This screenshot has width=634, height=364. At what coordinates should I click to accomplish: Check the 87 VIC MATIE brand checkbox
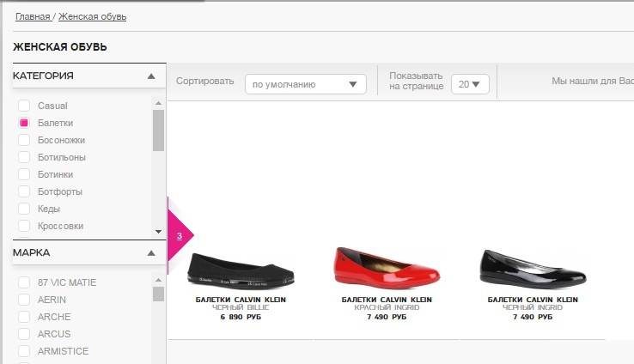coord(24,282)
